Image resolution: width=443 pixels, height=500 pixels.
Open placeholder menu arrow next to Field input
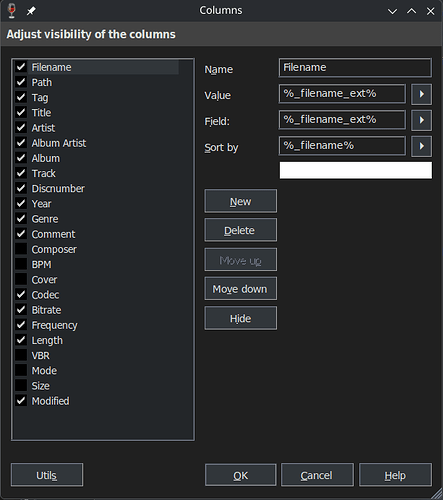[421, 120]
